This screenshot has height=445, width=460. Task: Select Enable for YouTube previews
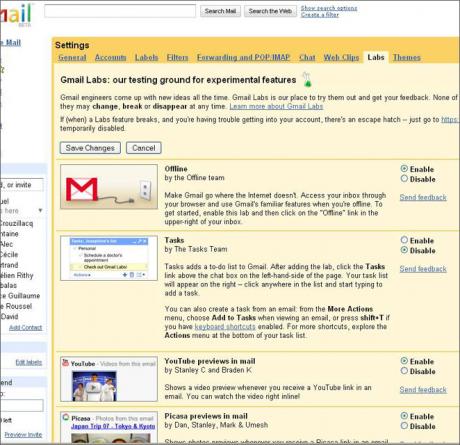404,361
